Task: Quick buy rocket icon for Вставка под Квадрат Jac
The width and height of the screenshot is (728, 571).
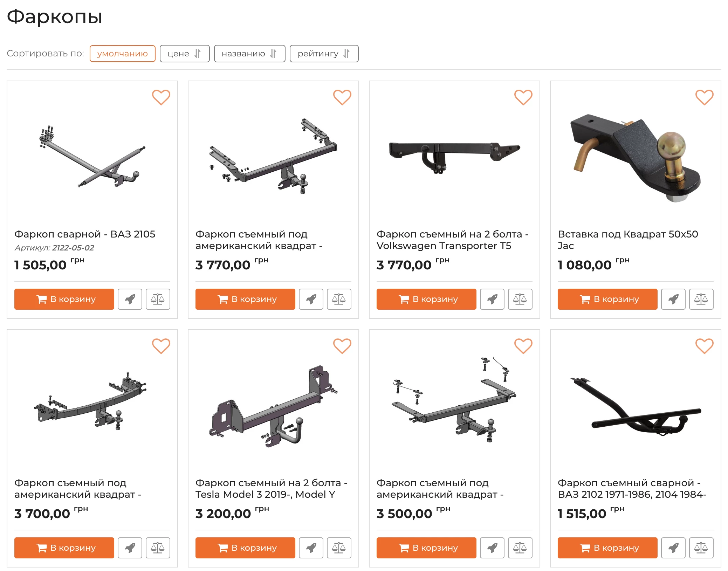Action: (673, 299)
